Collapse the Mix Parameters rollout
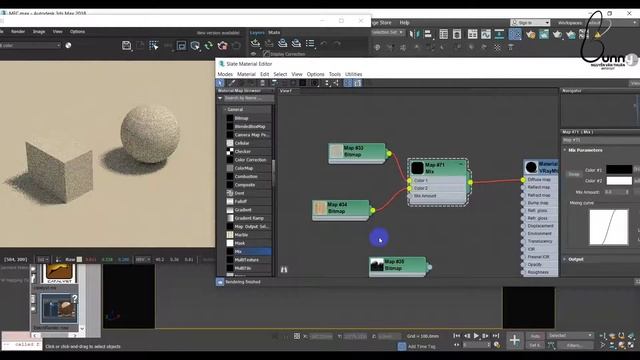This screenshot has width=640, height=360. (x=565, y=150)
